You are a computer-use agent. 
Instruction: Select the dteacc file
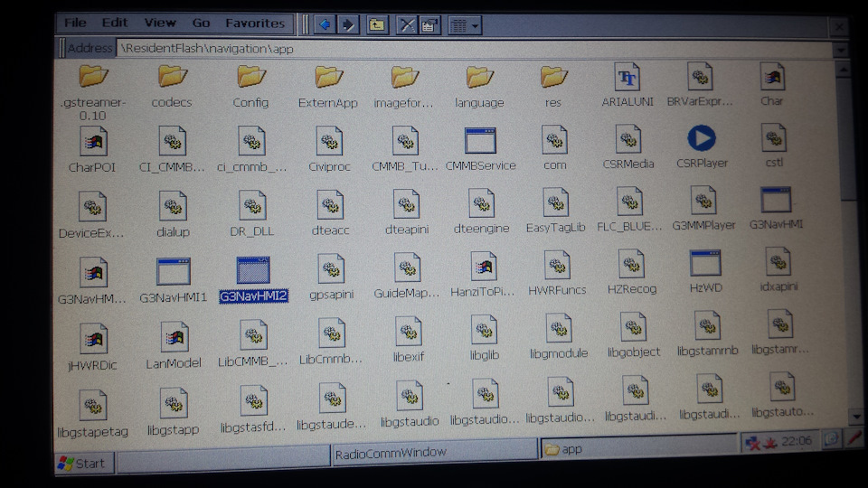[x=331, y=213]
